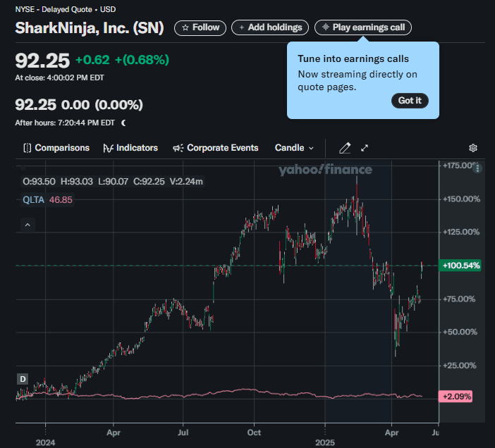
Task: Play the earnings call
Action: [x=363, y=27]
